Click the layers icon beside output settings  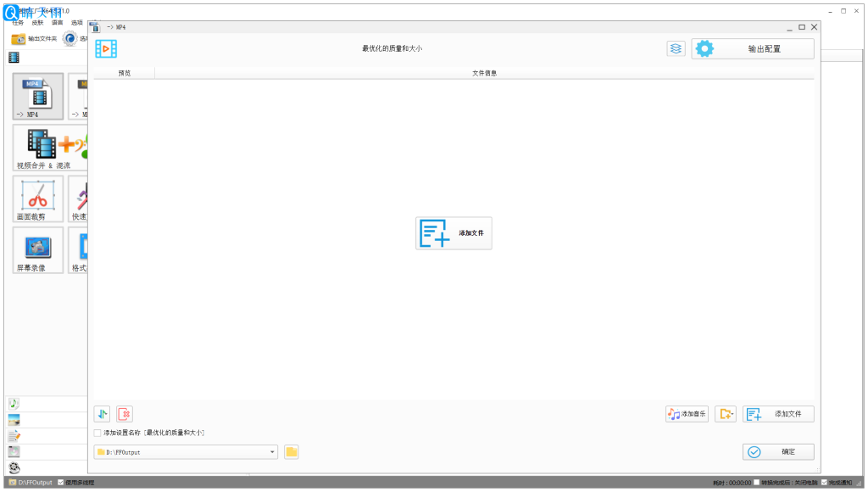(676, 49)
